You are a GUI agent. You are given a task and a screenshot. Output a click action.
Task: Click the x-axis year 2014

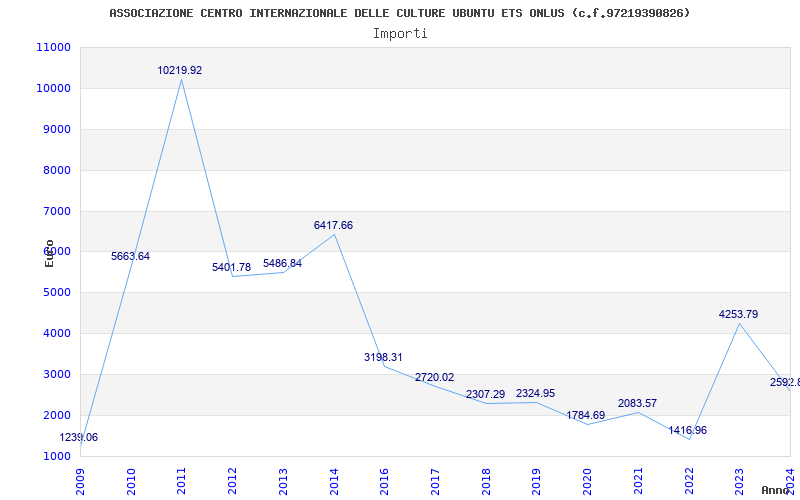334,482
